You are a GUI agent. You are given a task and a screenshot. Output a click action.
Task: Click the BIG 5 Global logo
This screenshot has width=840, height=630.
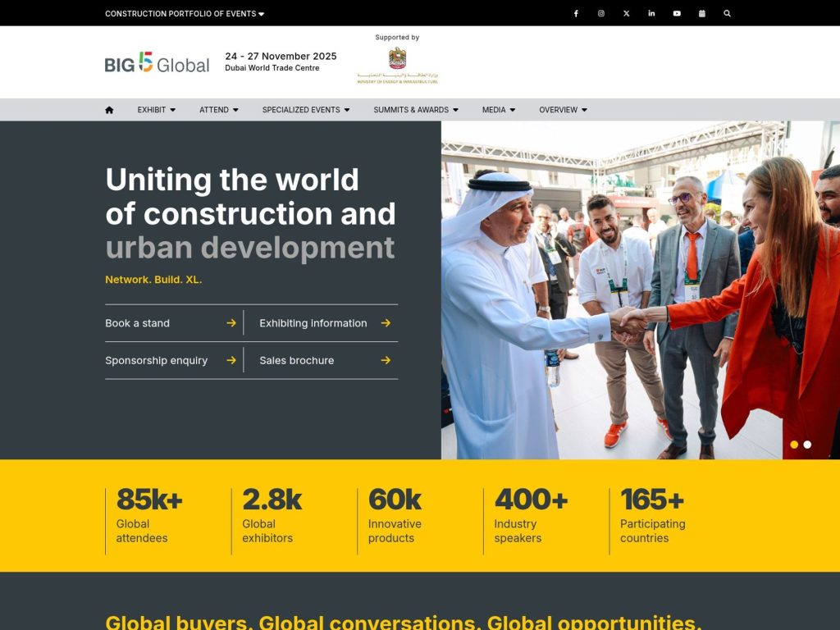pyautogui.click(x=157, y=63)
